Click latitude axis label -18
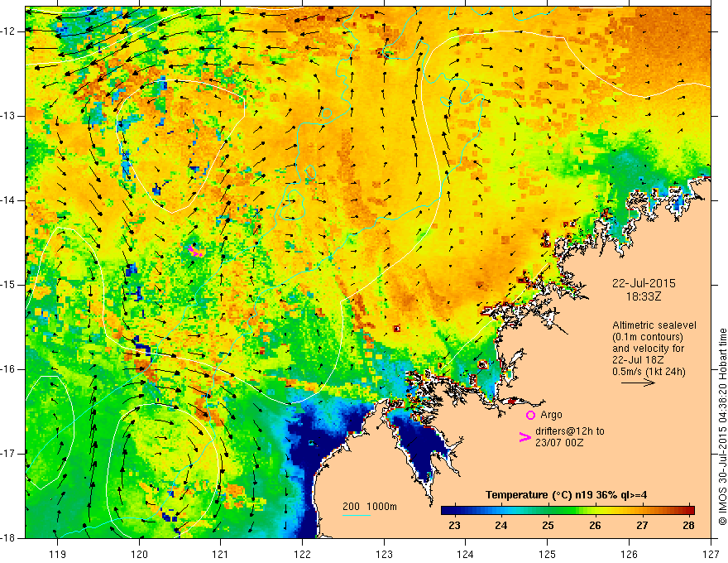 point(9,538)
